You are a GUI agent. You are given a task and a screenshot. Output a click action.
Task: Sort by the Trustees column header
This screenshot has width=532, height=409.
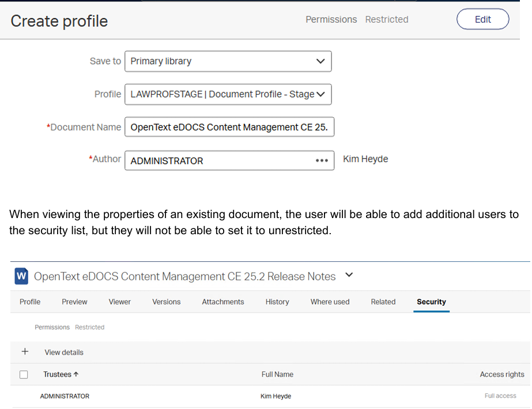pyautogui.click(x=57, y=374)
